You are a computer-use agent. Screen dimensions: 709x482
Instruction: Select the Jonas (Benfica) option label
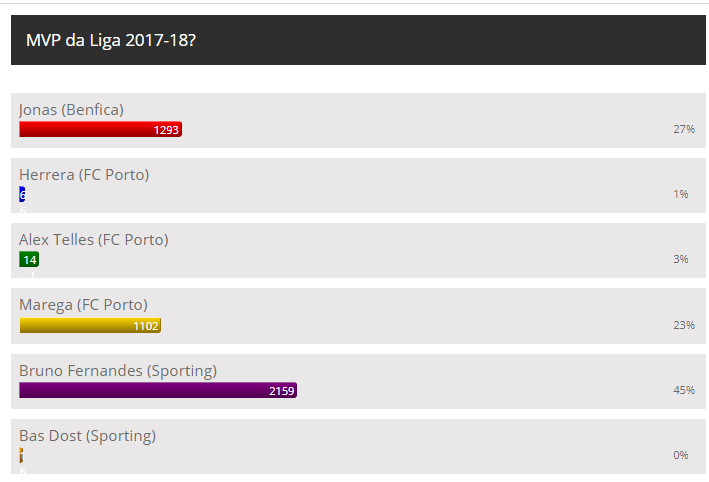point(71,109)
